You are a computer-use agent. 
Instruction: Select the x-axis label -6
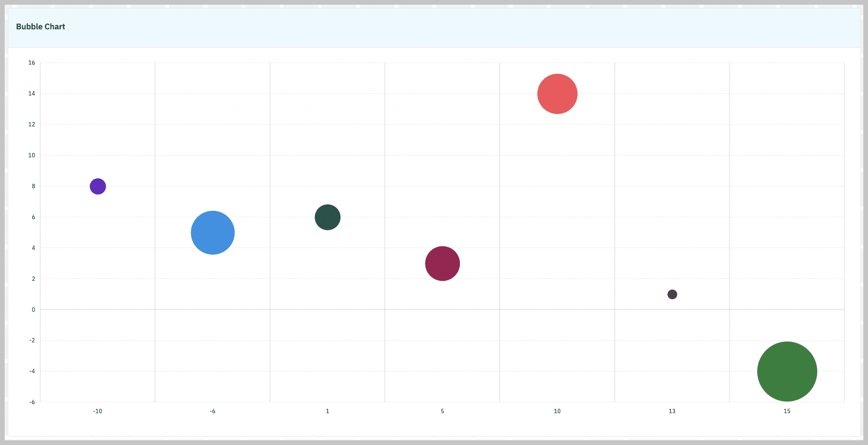click(212, 411)
